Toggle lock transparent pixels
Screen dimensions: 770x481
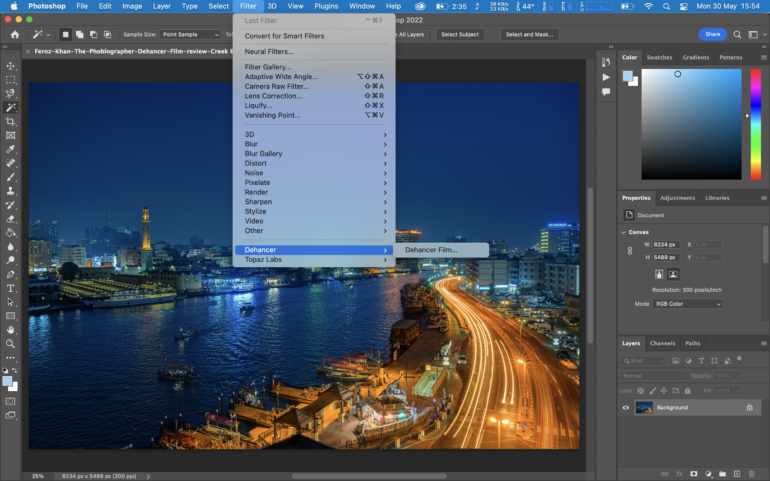pyautogui.click(x=640, y=391)
